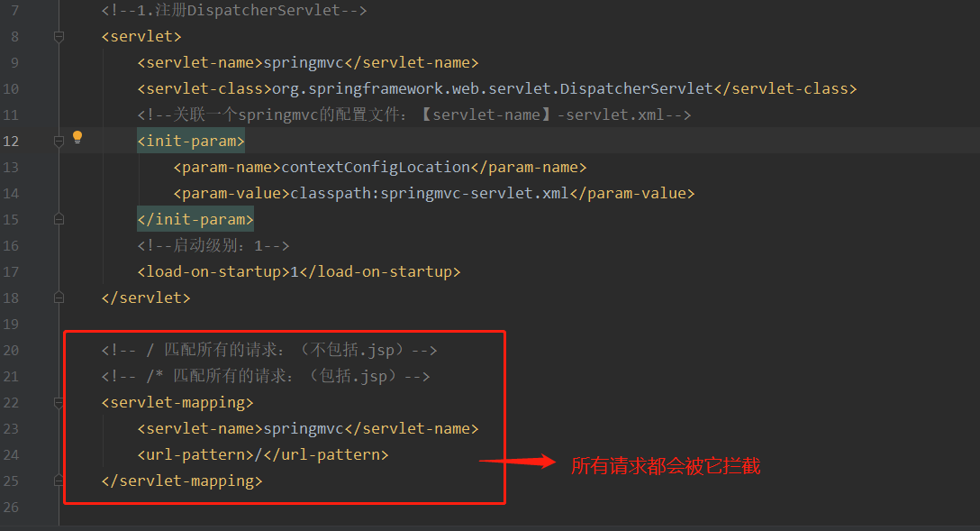Viewport: 980px width, 531px height.
Task: Click classpath:springmvc-servlet.xml param value
Action: pyautogui.click(x=430, y=193)
